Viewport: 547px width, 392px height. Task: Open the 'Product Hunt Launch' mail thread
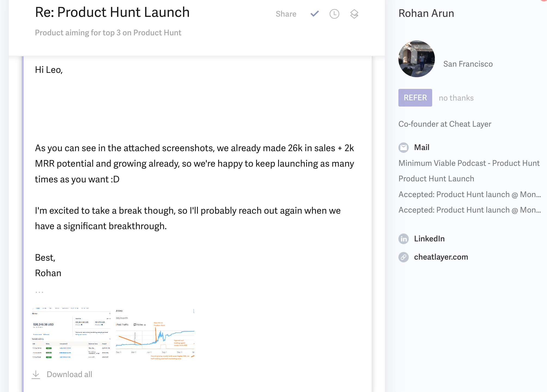436,179
